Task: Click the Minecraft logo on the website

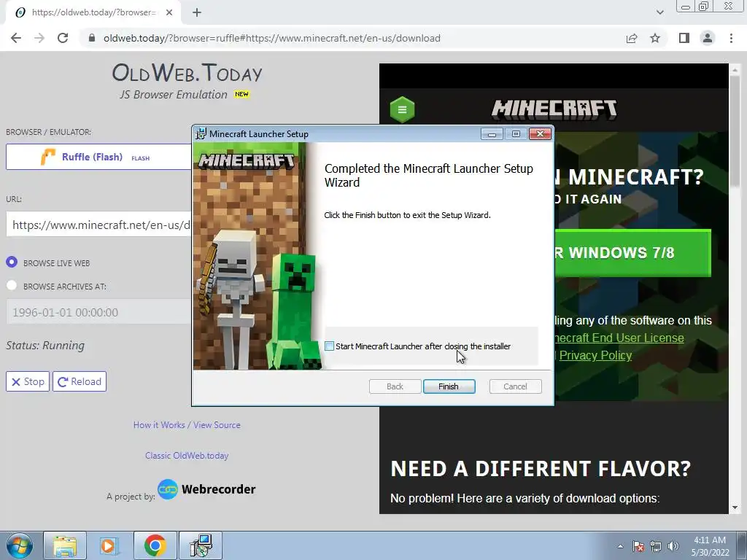Action: tap(554, 109)
